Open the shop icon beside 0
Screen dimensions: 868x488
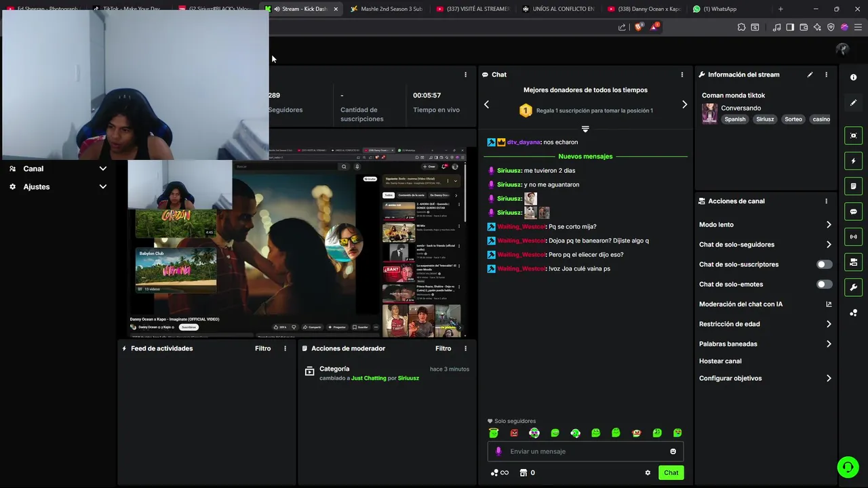524,473
